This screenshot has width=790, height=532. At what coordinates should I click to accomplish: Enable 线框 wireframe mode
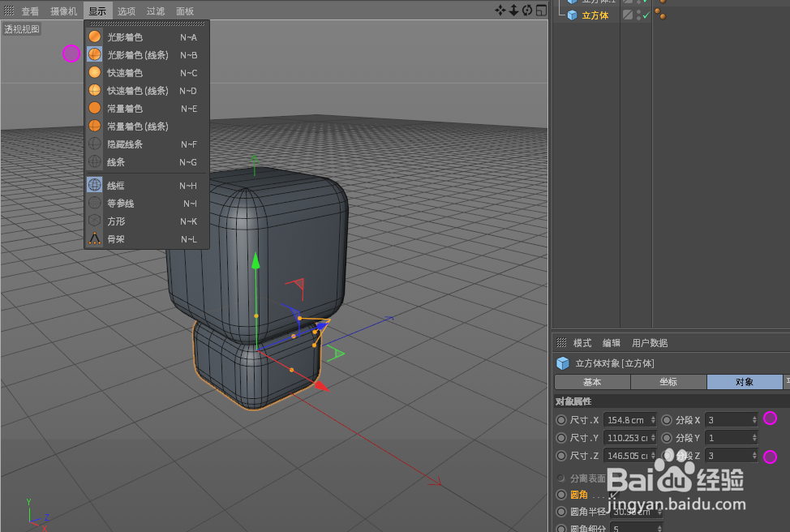click(x=147, y=186)
